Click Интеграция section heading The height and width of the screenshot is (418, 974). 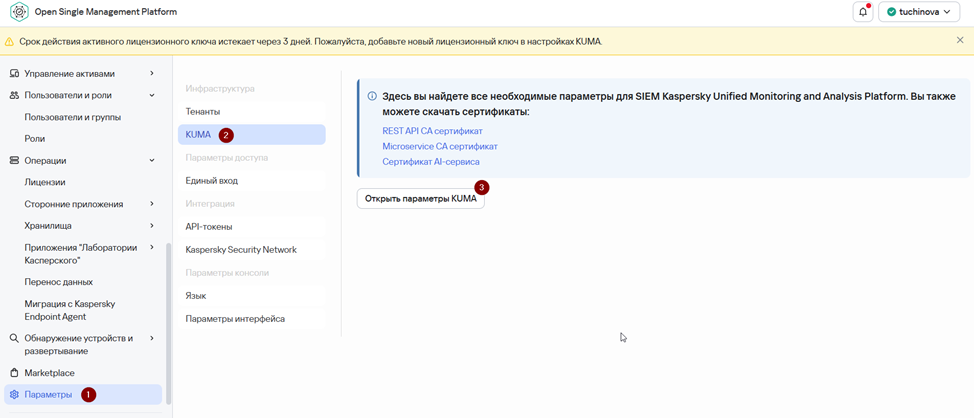[x=209, y=204]
